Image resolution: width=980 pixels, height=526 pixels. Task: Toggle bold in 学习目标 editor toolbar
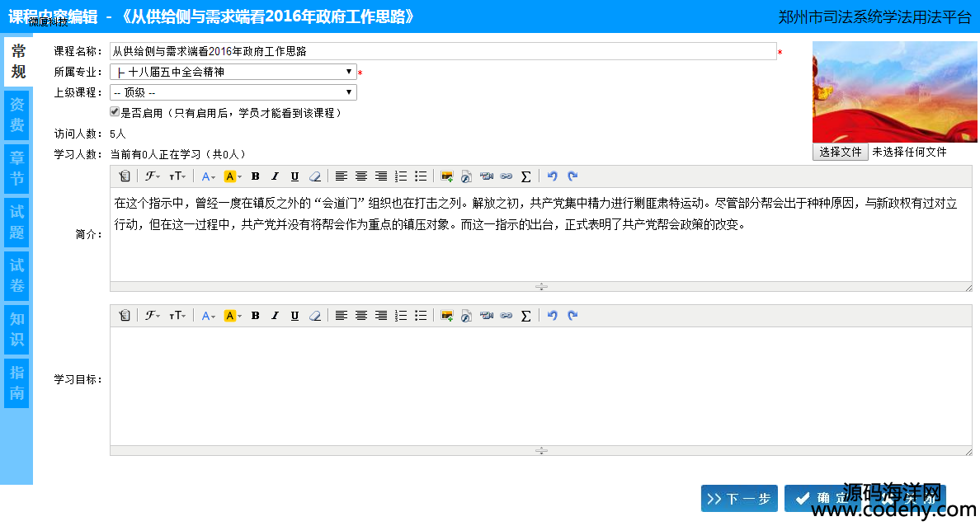coord(255,316)
